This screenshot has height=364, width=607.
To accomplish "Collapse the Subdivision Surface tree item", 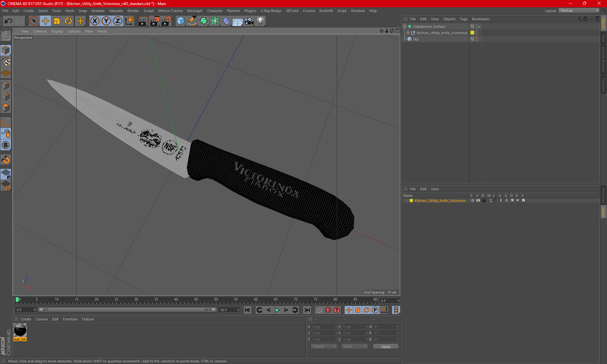I will [404, 27].
